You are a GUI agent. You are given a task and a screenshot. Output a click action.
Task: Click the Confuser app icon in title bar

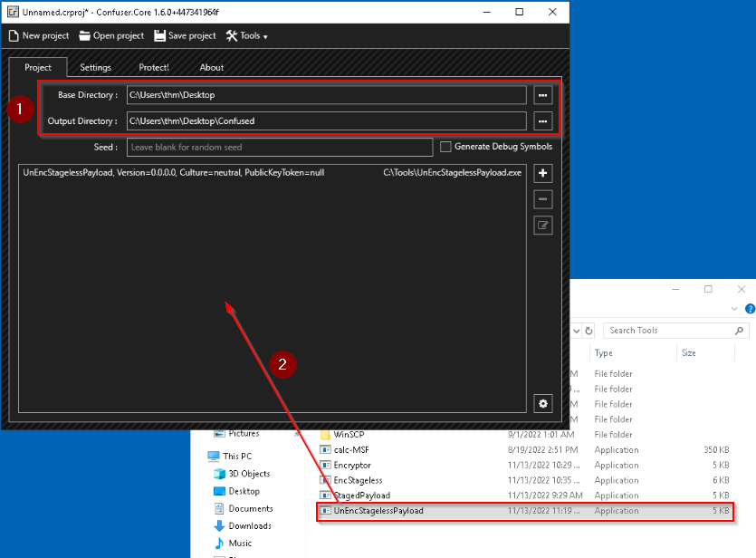tap(12, 12)
